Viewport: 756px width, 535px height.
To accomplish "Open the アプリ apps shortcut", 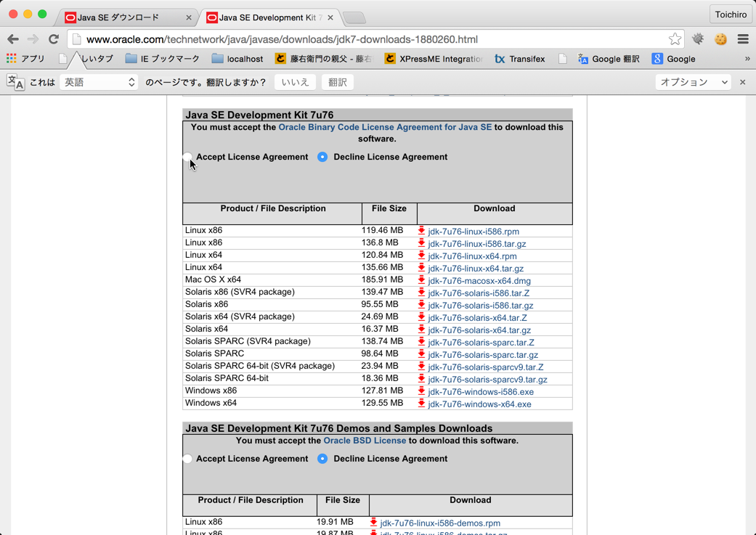I will click(25, 59).
